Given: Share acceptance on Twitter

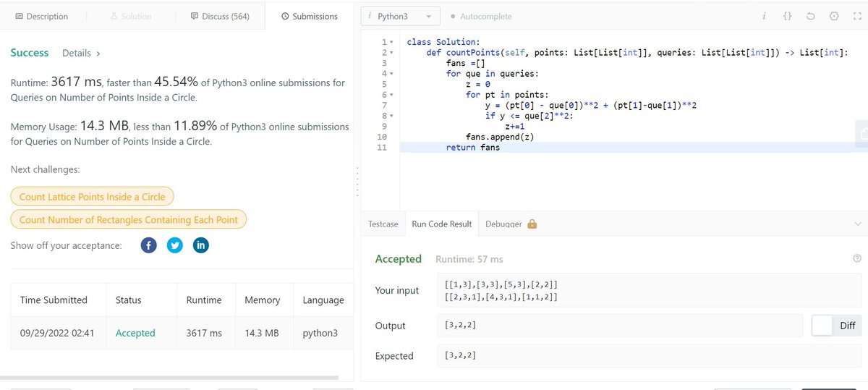Looking at the screenshot, I should [174, 245].
